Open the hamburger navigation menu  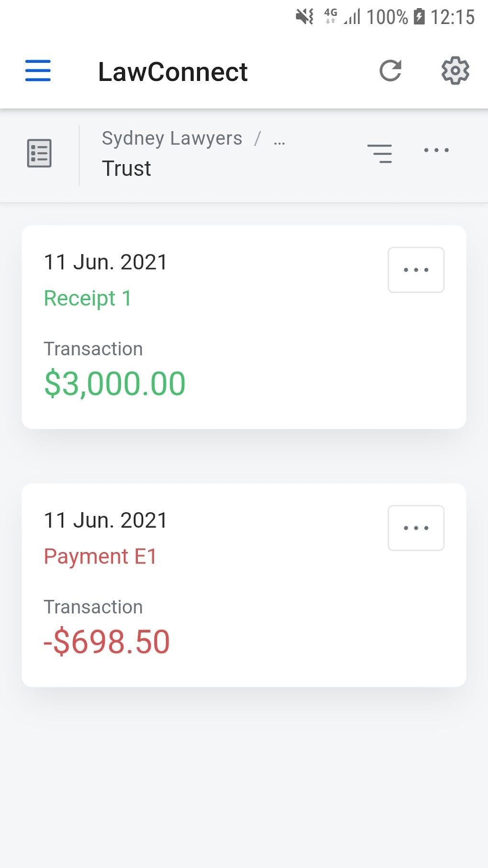click(x=38, y=71)
